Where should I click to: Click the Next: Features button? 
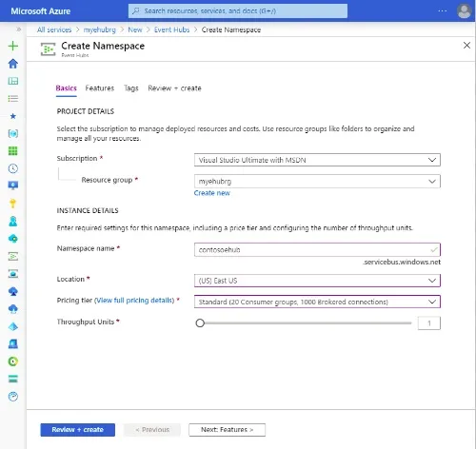228,430
